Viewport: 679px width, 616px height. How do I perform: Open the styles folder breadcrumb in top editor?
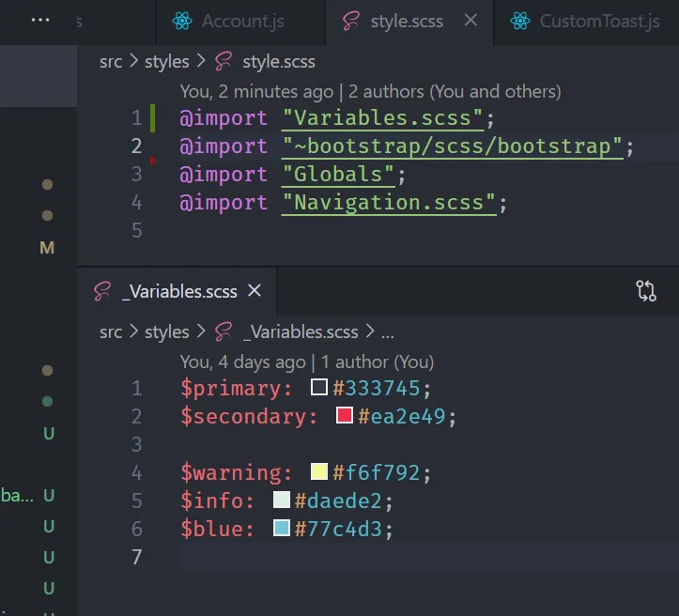pyautogui.click(x=167, y=62)
